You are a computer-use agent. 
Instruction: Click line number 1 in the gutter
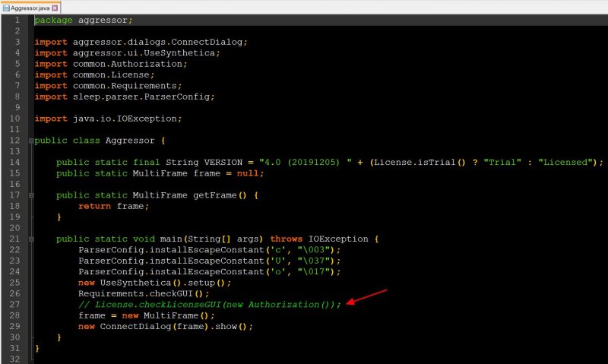tap(17, 20)
